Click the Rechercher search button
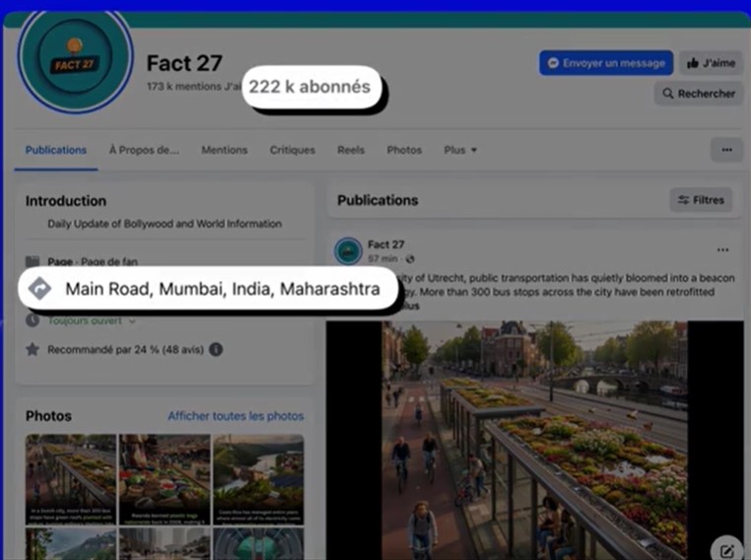Viewport: 751px width, 560px height. point(698,94)
